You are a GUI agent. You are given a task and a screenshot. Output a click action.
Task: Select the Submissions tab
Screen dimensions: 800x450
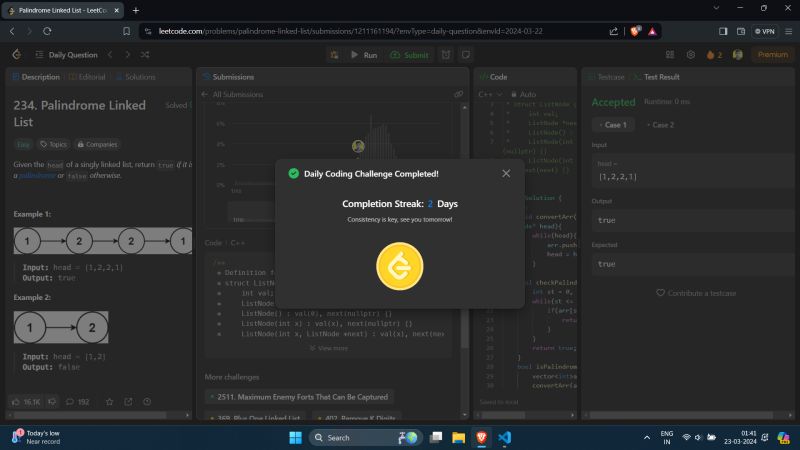coord(228,77)
